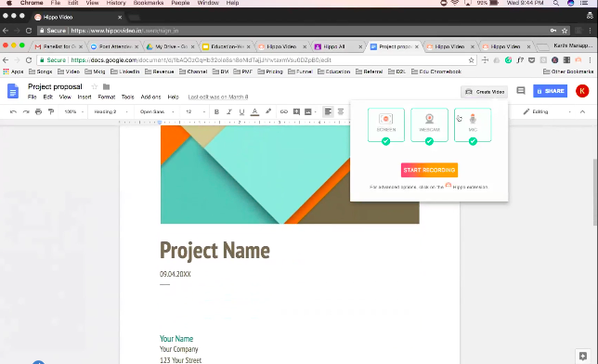The width and height of the screenshot is (598, 364).
Task: Expand the image options dropdown arrow
Action: click(x=316, y=111)
